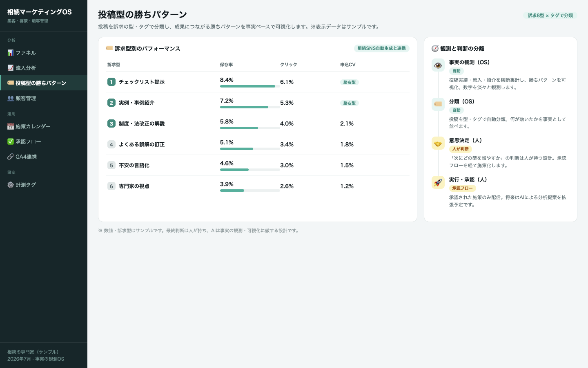This screenshot has height=368, width=588.
Task: Click the handshake icon for 意思決定（人）
Action: (438, 143)
